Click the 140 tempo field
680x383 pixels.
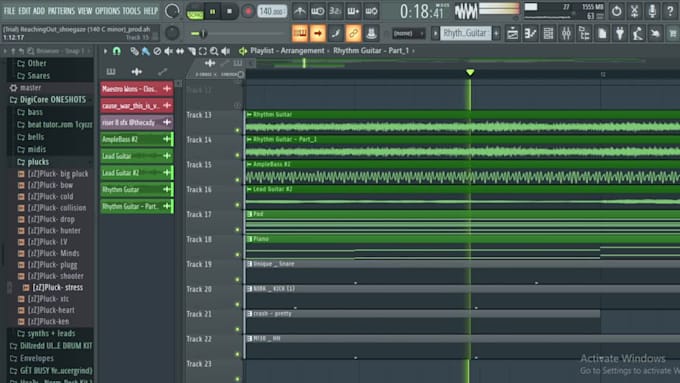[272, 11]
